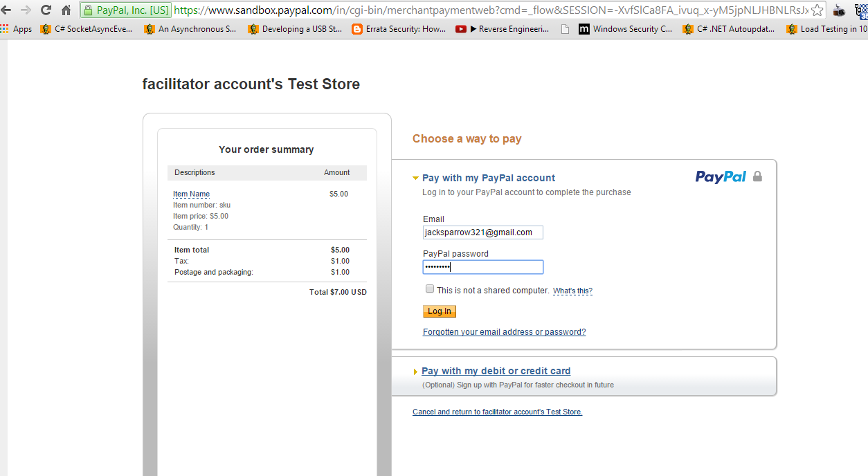Click the 'Pay with my PayPal account' heading

point(489,178)
